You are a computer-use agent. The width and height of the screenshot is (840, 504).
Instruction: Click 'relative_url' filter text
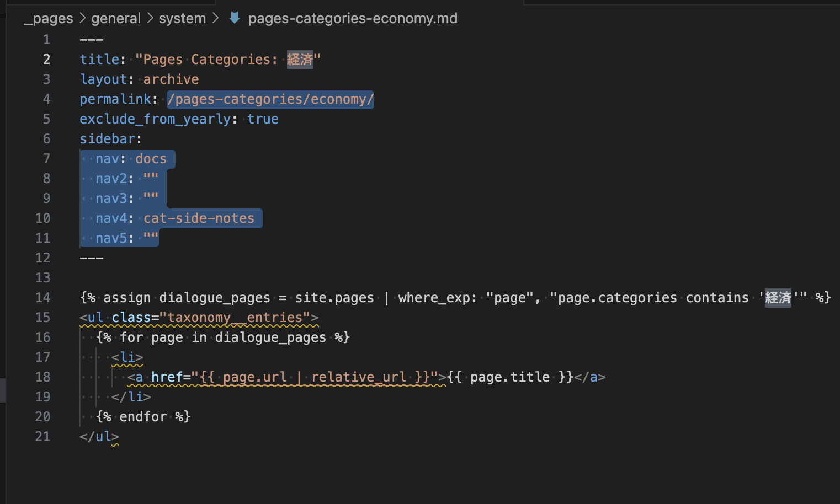click(x=359, y=377)
